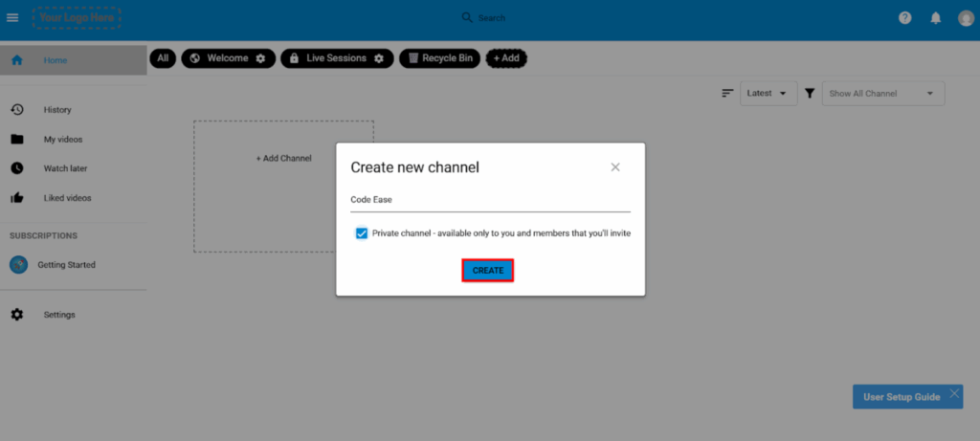
Task: Open the user profile avatar
Action: pos(966,18)
